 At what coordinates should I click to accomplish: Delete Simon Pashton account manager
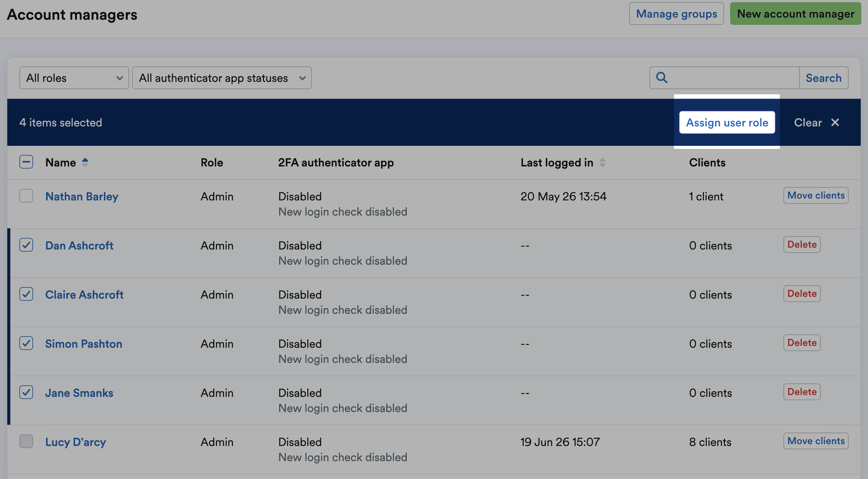pyautogui.click(x=802, y=343)
